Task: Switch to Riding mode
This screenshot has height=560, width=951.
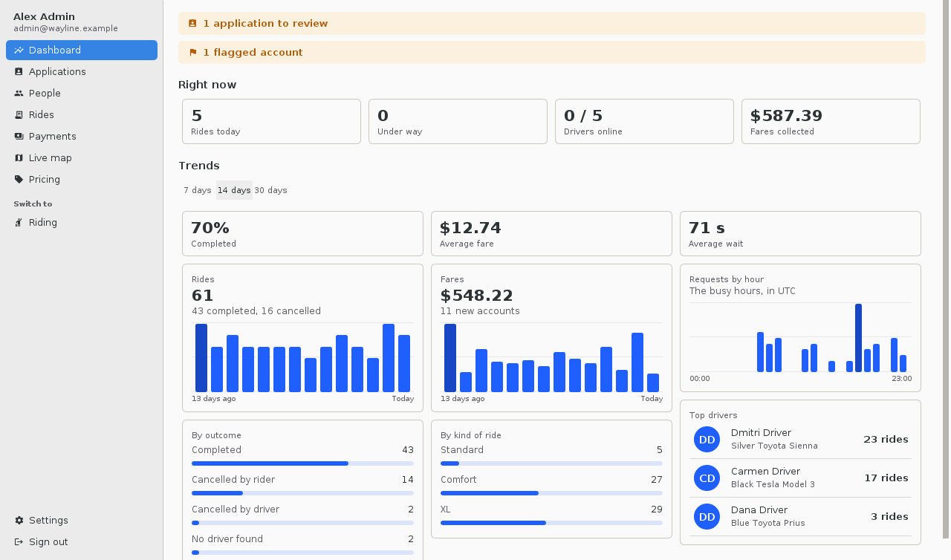Action: (x=82, y=223)
